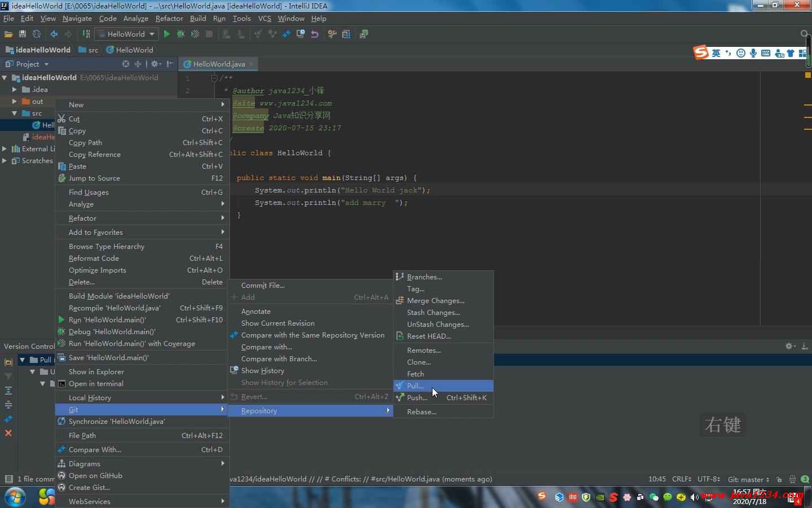The height and width of the screenshot is (508, 812).
Task: Select Open on GitHub in context menu
Action: click(x=142, y=476)
